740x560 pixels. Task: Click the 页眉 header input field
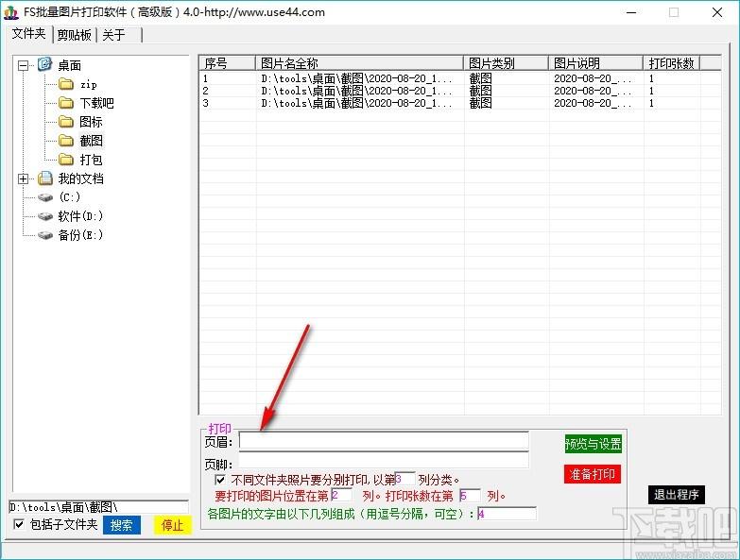pyautogui.click(x=384, y=441)
